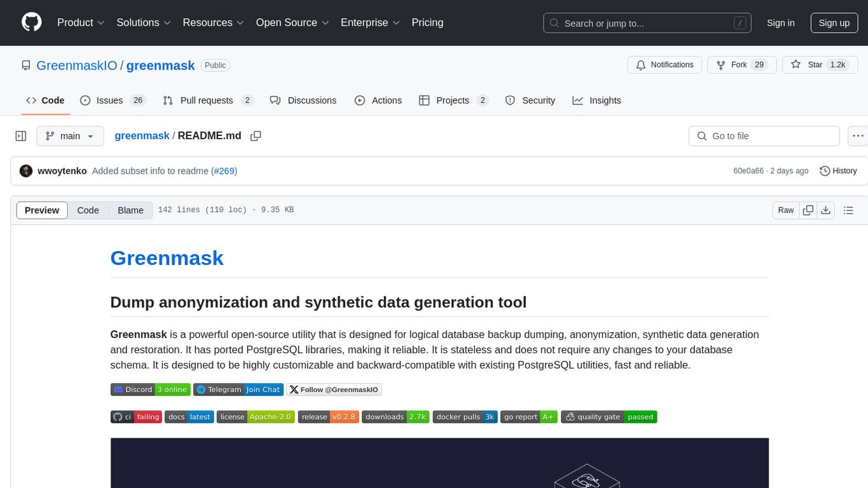Open the downloads 2.7k badge
This screenshot has height=488, width=868.
[x=396, y=417]
